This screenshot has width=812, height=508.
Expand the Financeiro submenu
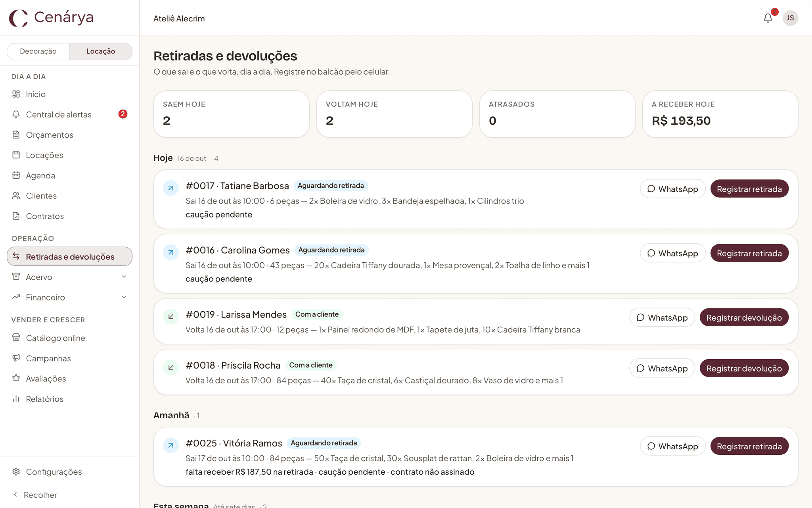point(70,297)
